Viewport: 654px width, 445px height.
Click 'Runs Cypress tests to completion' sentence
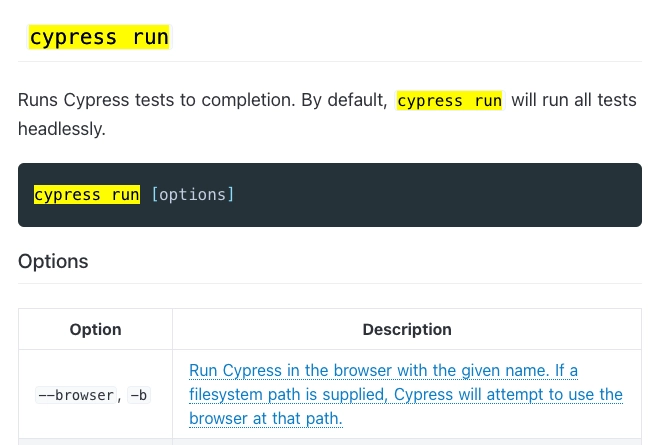[156, 100]
